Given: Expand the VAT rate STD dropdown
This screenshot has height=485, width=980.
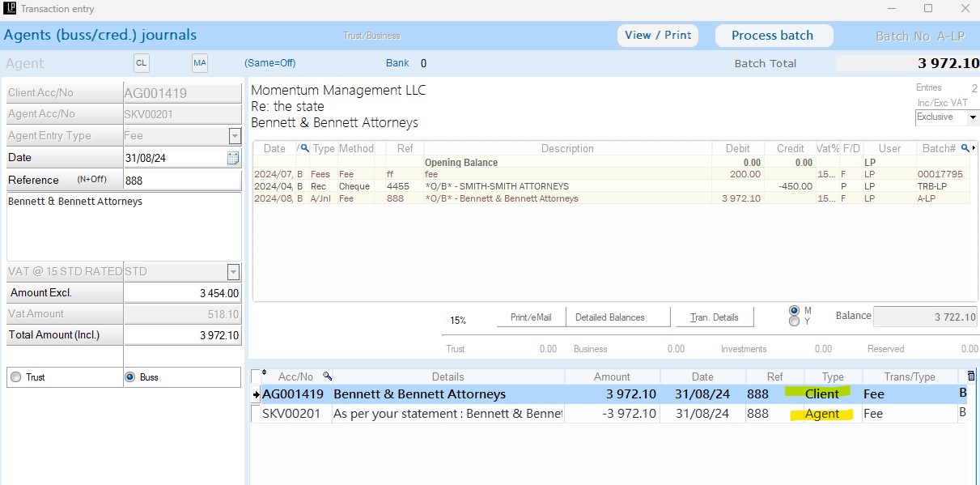Looking at the screenshot, I should tap(234, 272).
